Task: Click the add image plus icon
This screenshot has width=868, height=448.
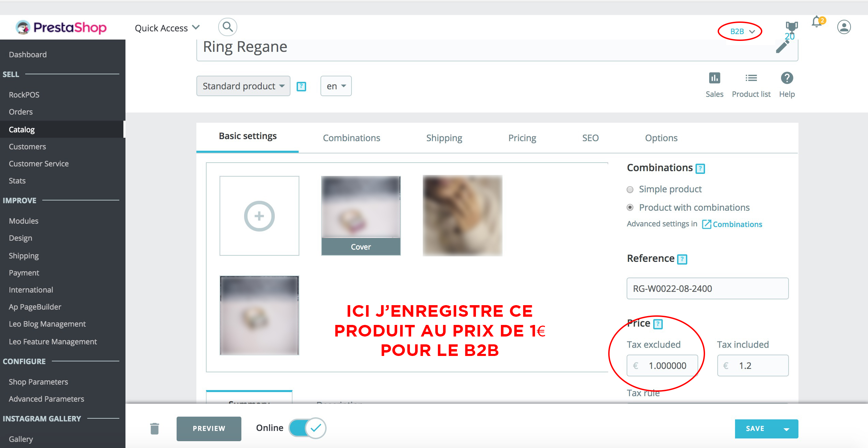Action: pos(259,216)
